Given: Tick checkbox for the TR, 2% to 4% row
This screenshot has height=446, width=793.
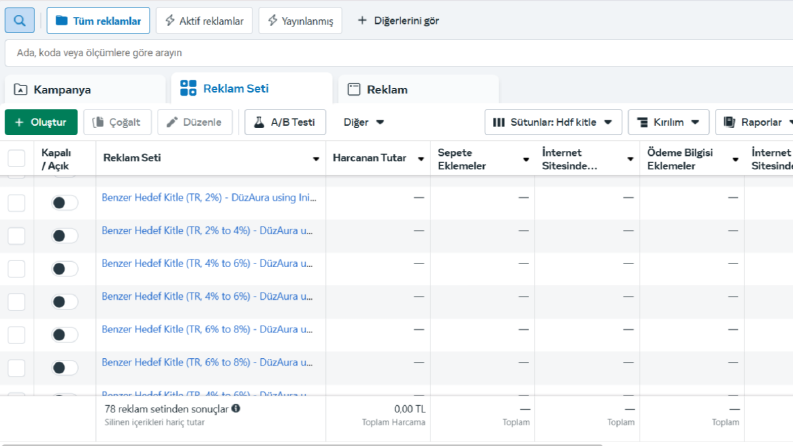Looking at the screenshot, I should click(x=17, y=236).
